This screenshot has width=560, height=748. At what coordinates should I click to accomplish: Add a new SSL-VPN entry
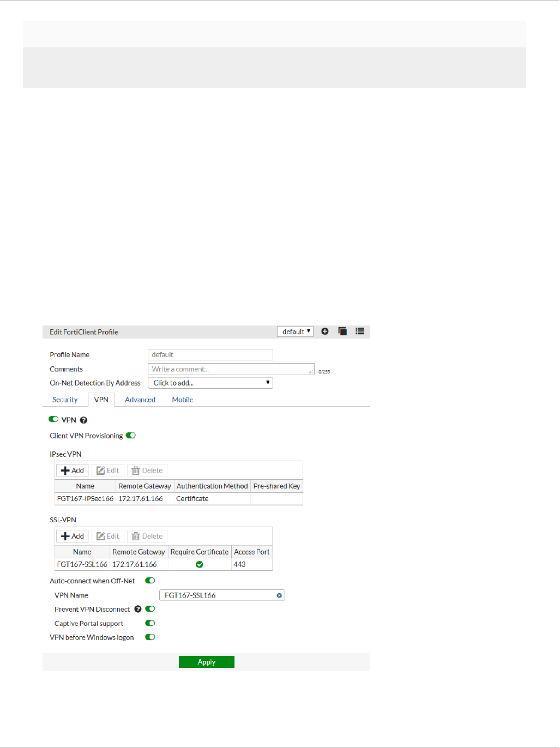click(x=73, y=536)
